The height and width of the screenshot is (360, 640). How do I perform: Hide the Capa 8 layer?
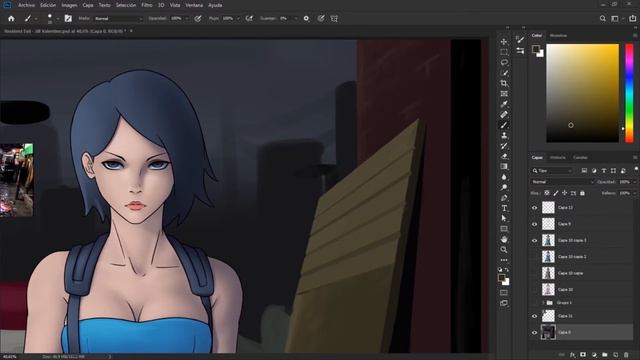[535, 332]
